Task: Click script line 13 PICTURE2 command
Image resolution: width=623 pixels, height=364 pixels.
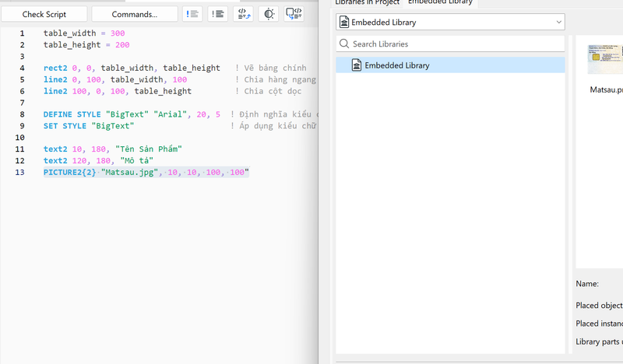Action: pos(69,172)
